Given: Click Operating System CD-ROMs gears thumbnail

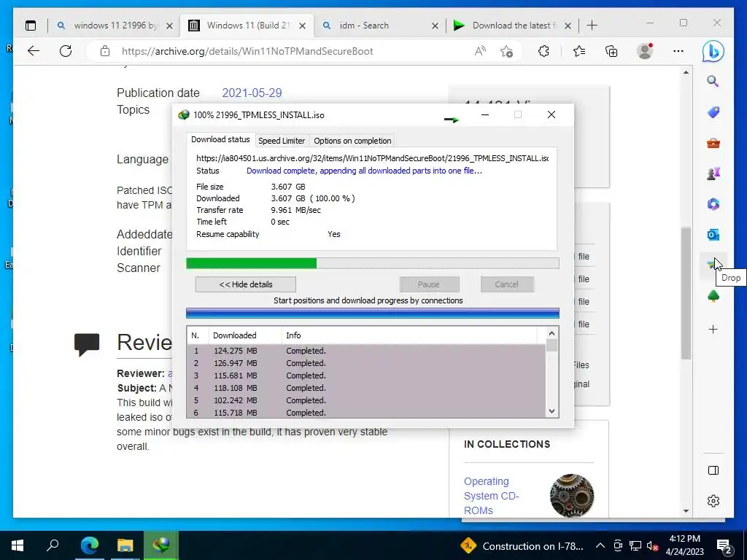Looking at the screenshot, I should [x=572, y=495].
